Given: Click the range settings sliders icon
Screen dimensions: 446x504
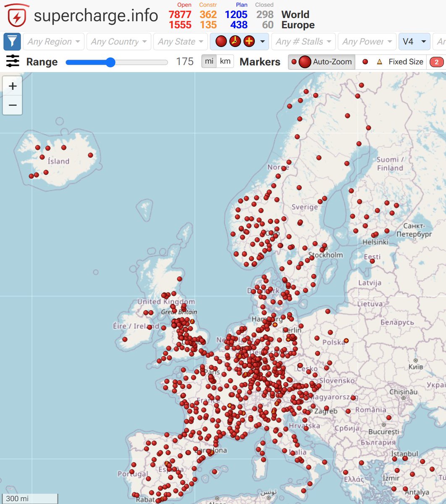Looking at the screenshot, I should [x=12, y=61].
